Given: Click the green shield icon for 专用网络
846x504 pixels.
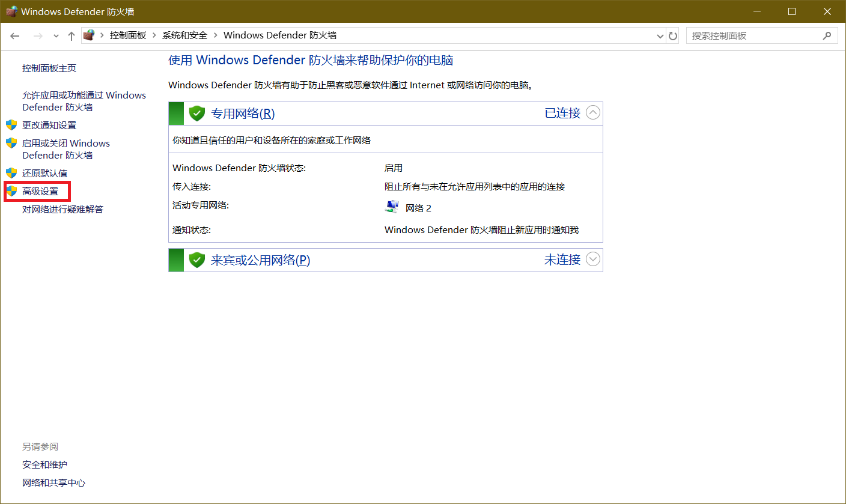Looking at the screenshot, I should pyautogui.click(x=197, y=113).
